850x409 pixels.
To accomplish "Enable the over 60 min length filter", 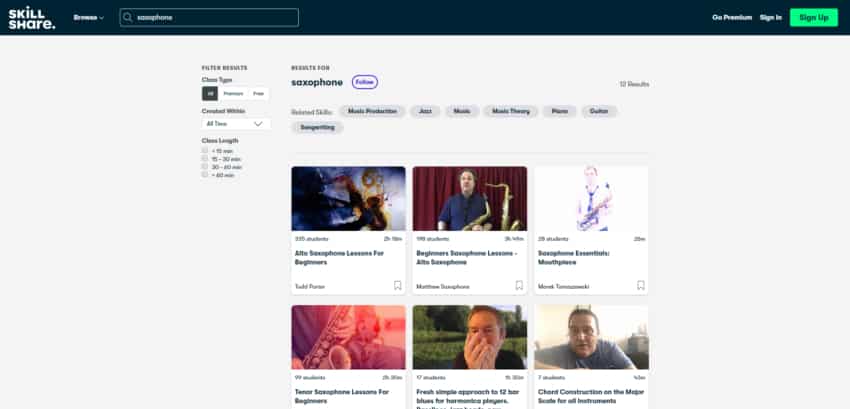I will point(205,175).
